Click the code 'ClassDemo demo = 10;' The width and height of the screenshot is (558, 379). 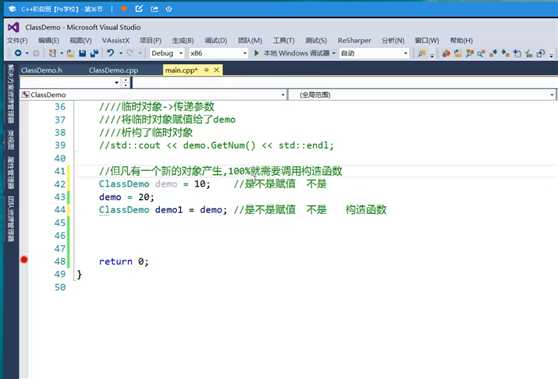coord(154,184)
